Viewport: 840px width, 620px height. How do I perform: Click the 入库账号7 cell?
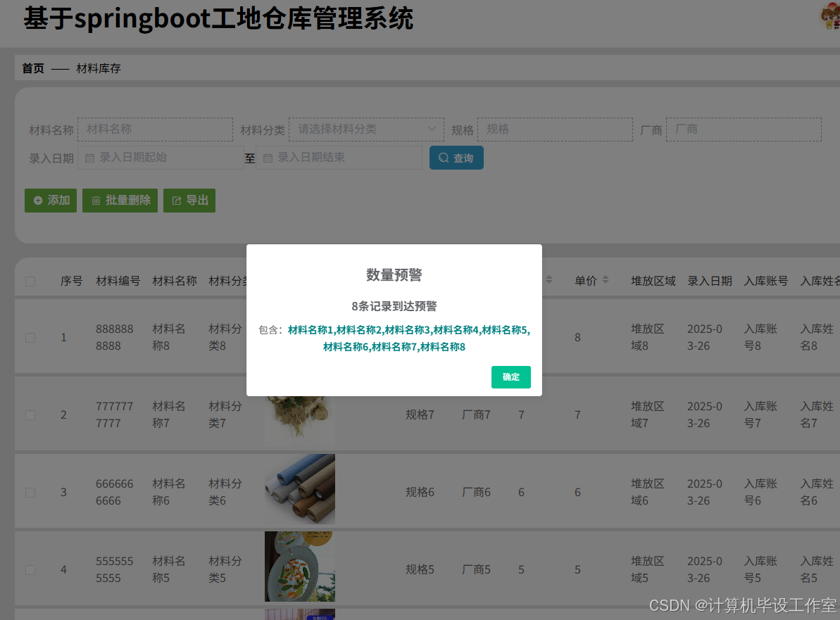tap(760, 415)
